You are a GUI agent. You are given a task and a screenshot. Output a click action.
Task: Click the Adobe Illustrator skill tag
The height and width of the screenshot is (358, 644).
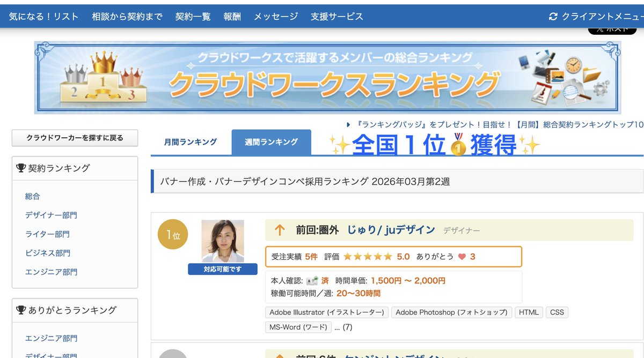click(327, 312)
